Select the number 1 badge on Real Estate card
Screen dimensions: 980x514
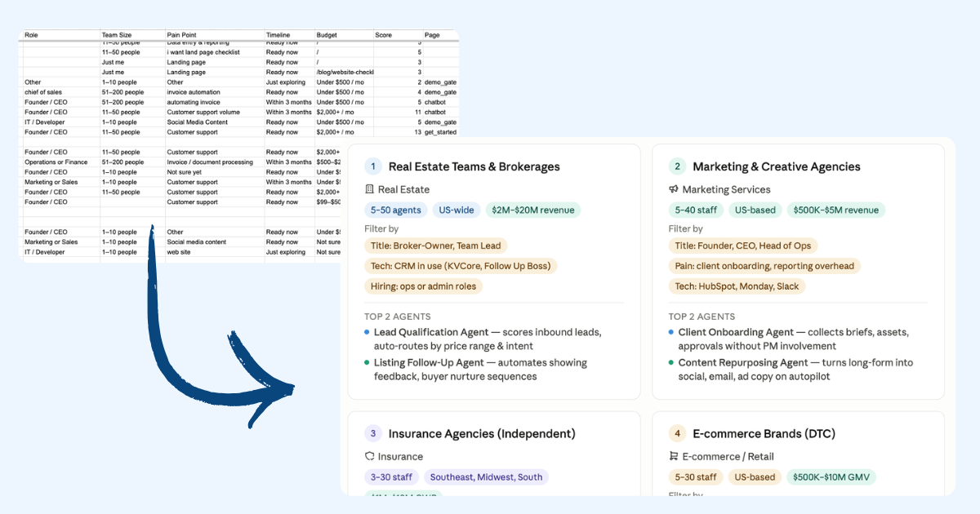point(373,166)
